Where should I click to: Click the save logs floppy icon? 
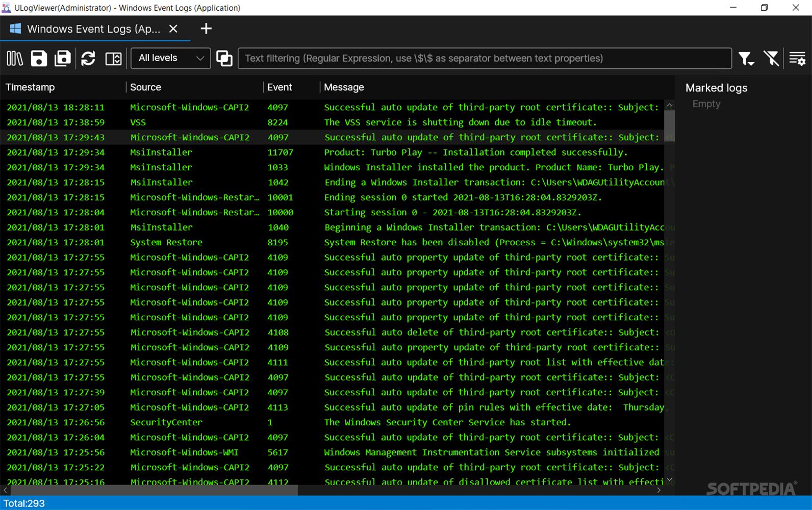coord(39,58)
